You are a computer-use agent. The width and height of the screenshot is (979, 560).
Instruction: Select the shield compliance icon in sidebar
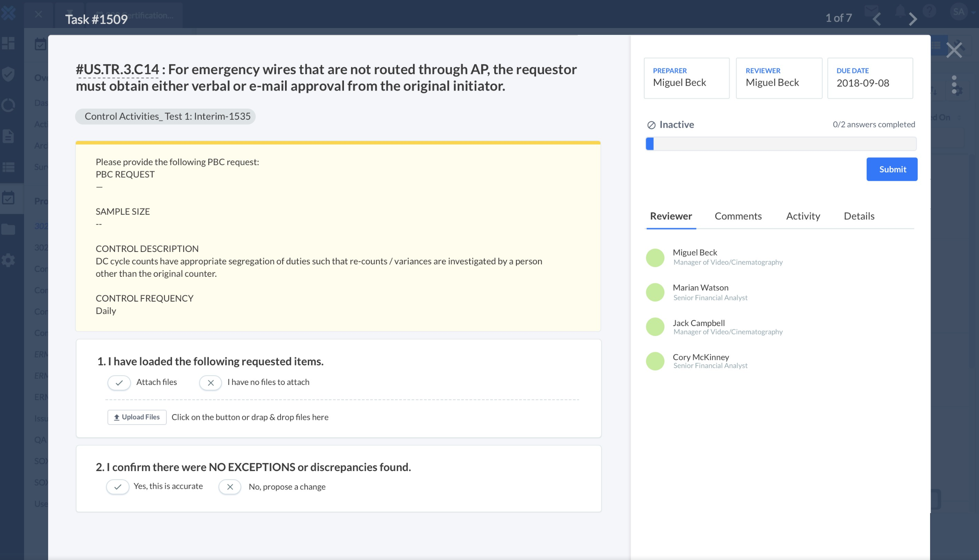click(x=9, y=75)
